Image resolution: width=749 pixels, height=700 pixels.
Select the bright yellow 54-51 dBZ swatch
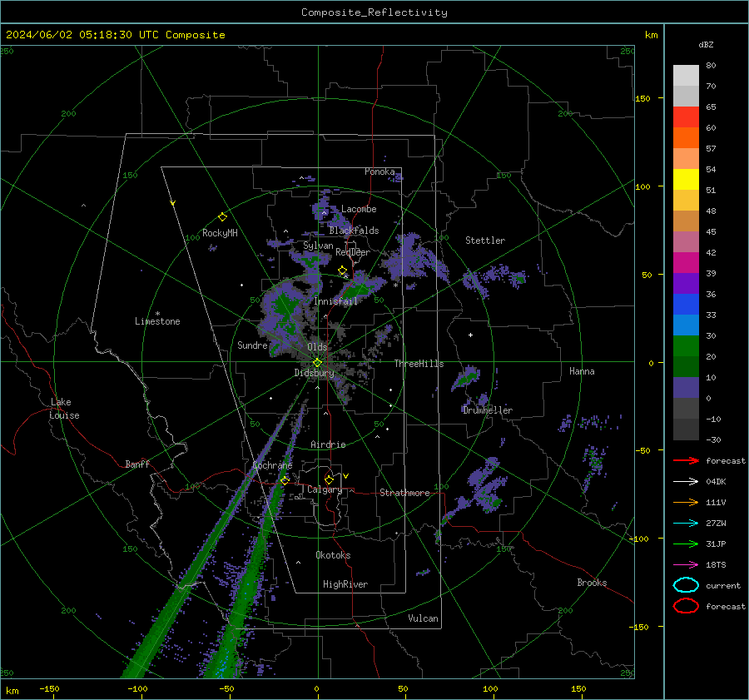686,179
